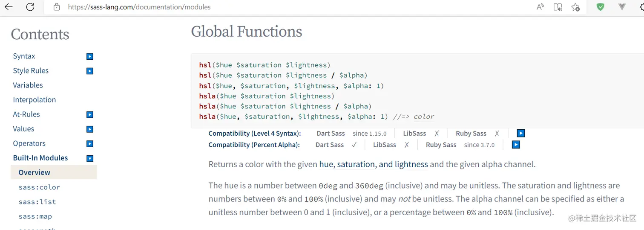
Task: Add page to favorites star icon
Action: pos(575,7)
